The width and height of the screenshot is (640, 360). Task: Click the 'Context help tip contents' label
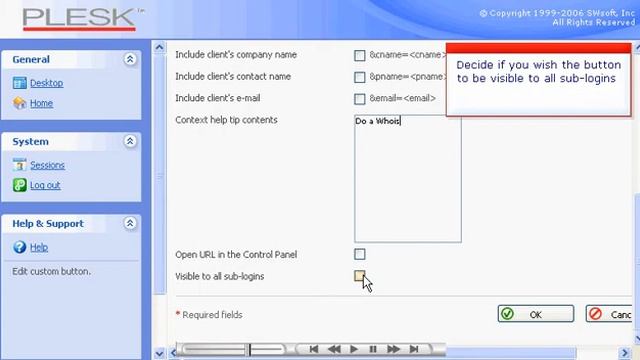point(226,120)
